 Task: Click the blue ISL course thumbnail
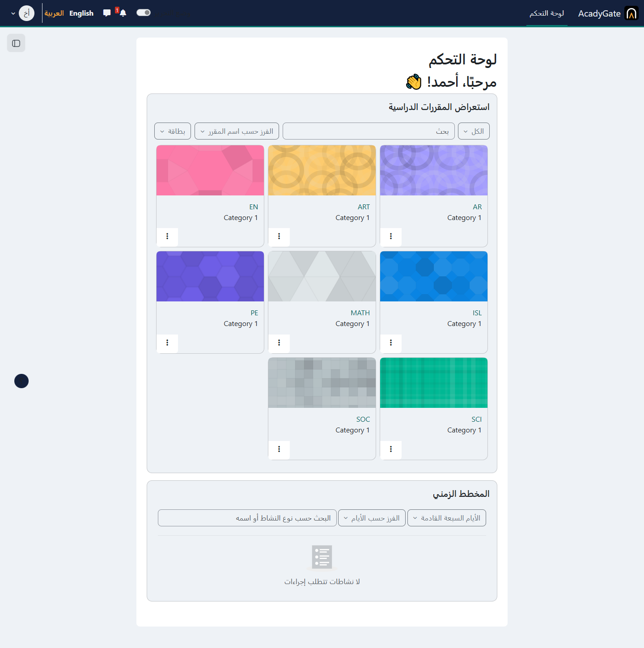point(434,276)
